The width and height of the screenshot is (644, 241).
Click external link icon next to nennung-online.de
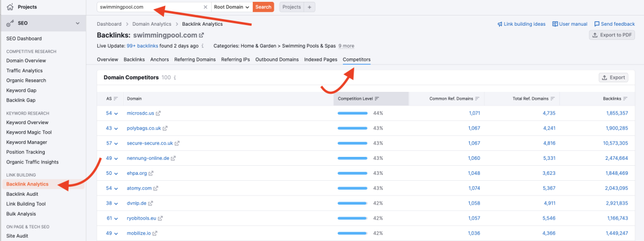click(x=174, y=159)
